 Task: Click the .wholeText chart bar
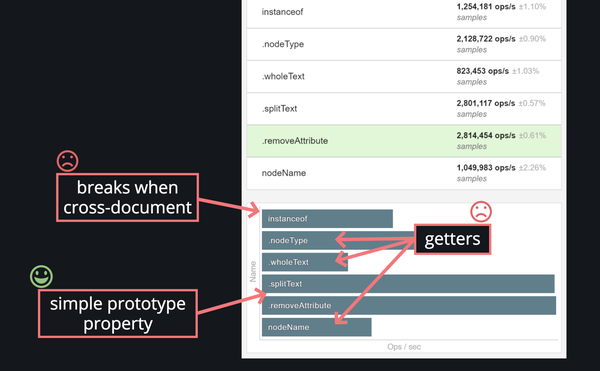(305, 262)
